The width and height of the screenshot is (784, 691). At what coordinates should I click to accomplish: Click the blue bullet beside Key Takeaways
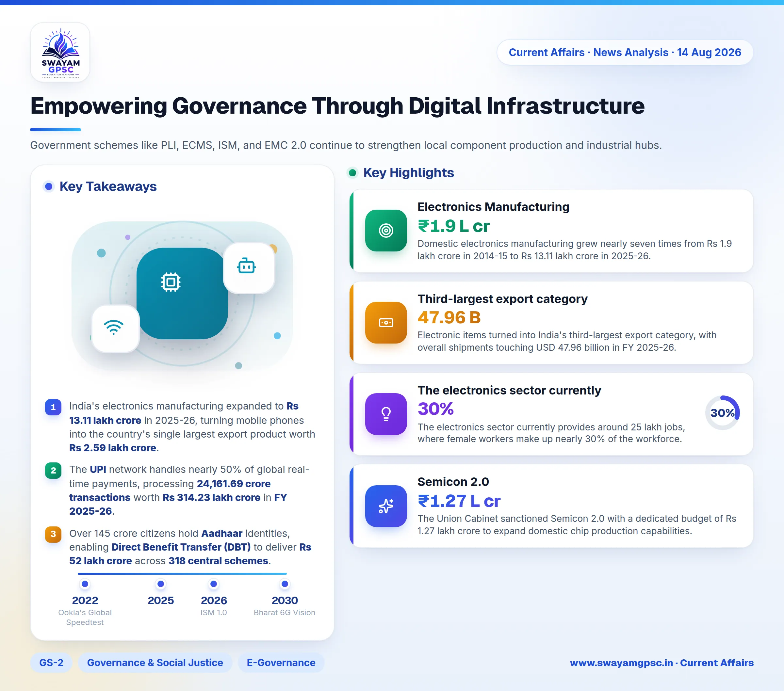[49, 187]
